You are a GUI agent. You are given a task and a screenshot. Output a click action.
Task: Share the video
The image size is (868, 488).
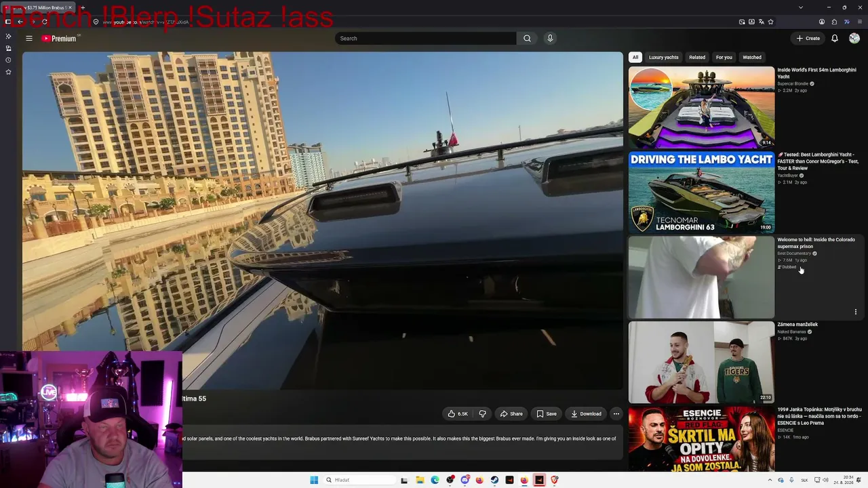(511, 414)
